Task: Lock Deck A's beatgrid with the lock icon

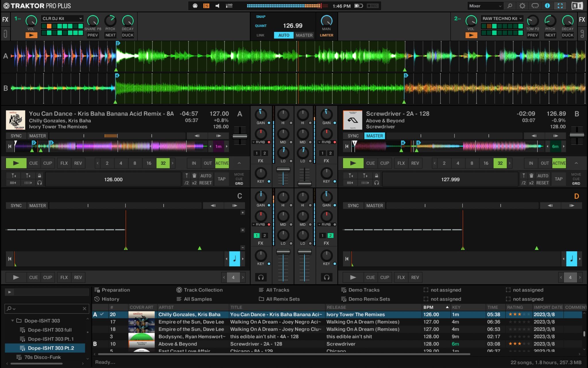Action: click(x=40, y=175)
